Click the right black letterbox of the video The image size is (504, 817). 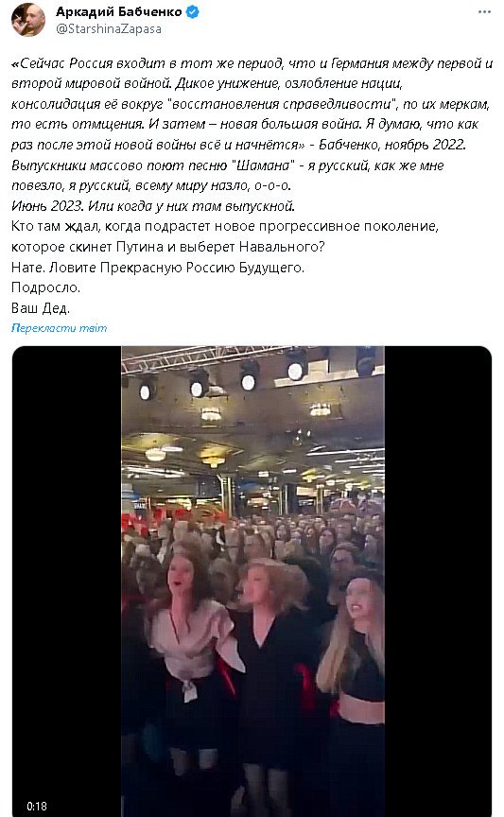pos(439,581)
